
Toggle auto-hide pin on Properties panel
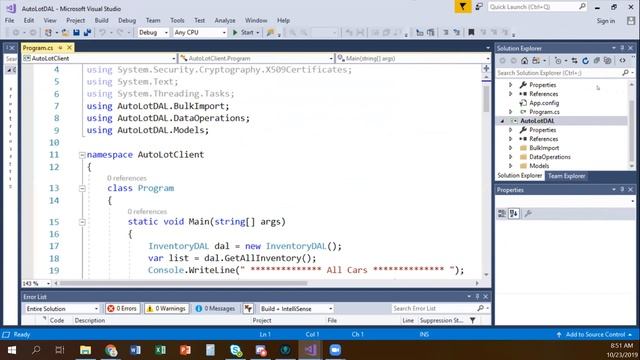tap(622, 190)
